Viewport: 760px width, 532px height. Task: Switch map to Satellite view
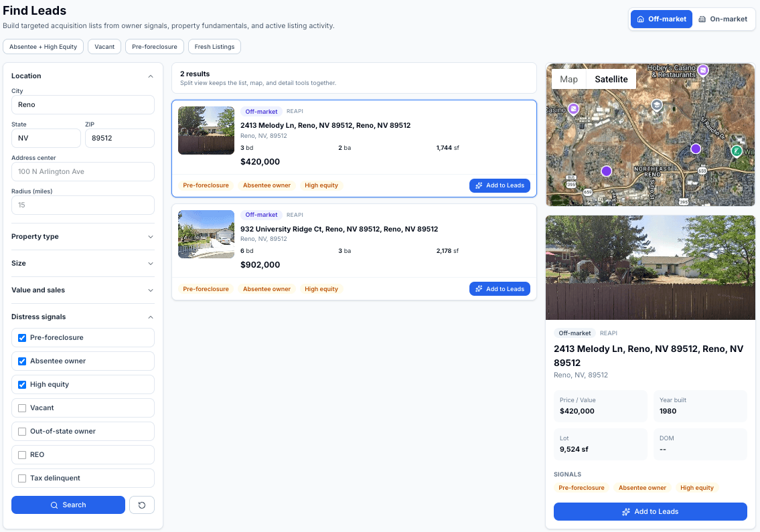coord(611,80)
